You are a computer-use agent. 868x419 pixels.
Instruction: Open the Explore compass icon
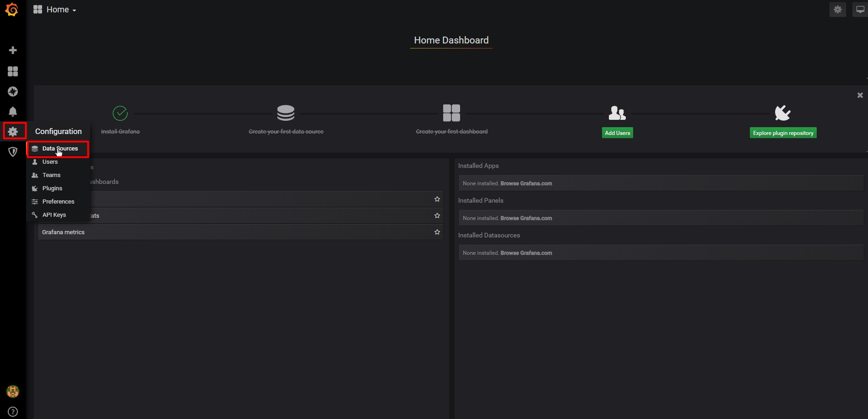[x=13, y=91]
